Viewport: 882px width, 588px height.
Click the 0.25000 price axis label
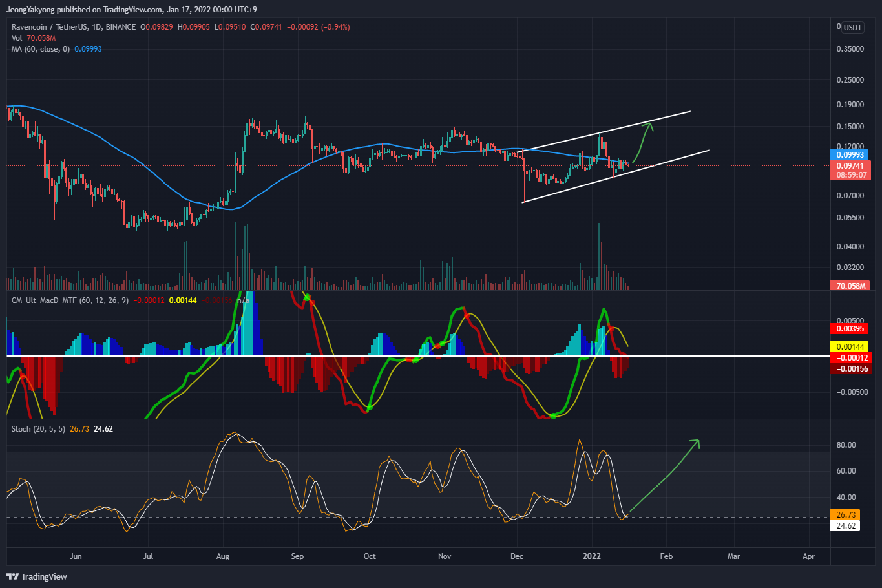pos(850,80)
